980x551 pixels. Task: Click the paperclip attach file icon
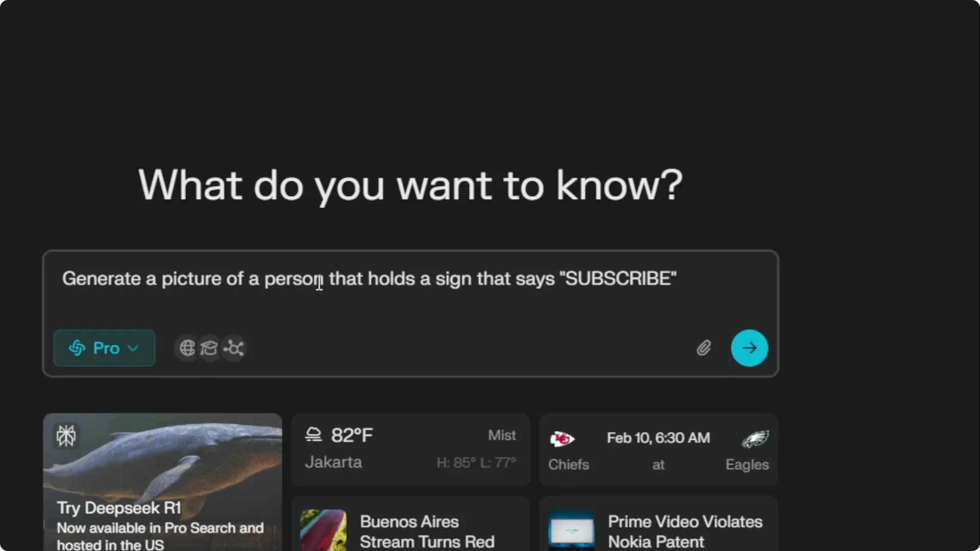point(703,348)
